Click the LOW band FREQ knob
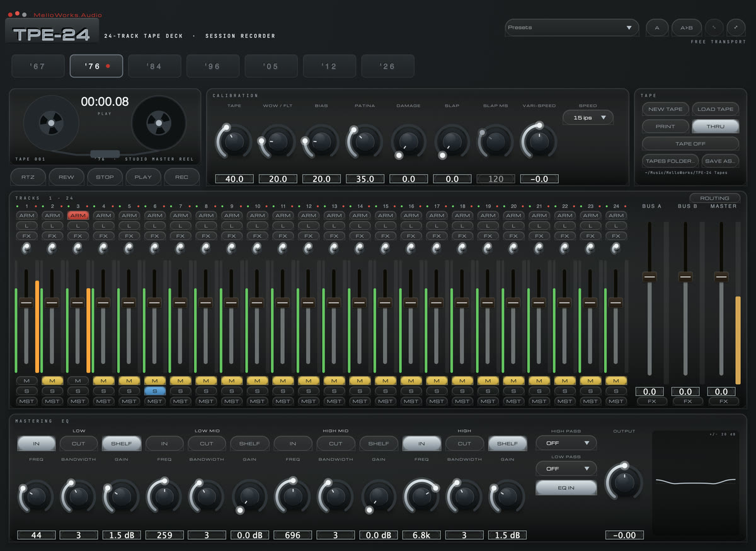 click(36, 497)
